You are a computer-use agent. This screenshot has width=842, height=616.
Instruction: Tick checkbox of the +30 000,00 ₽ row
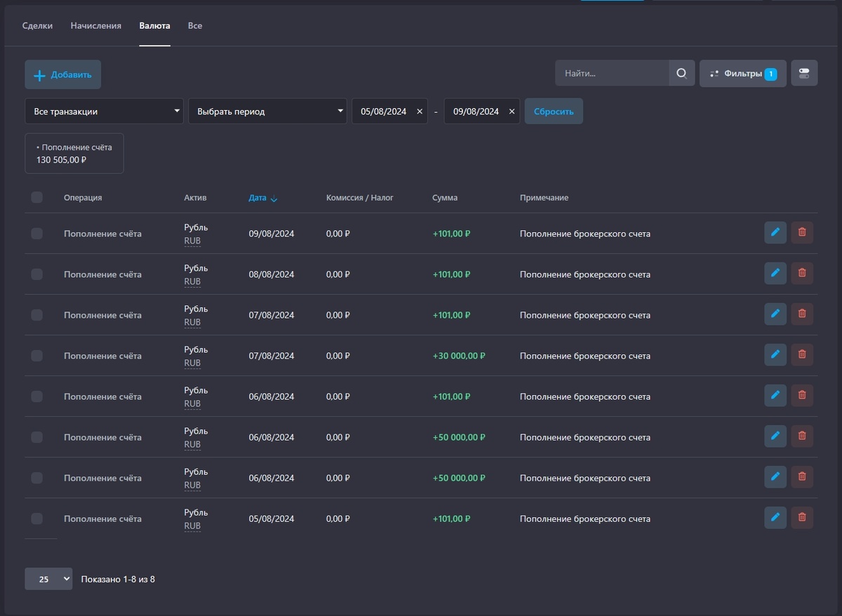click(x=37, y=356)
